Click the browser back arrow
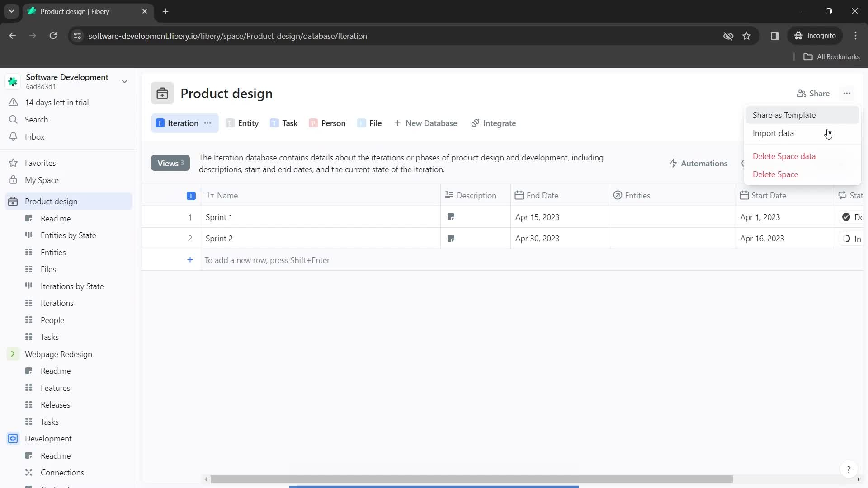868x488 pixels. 13,36
